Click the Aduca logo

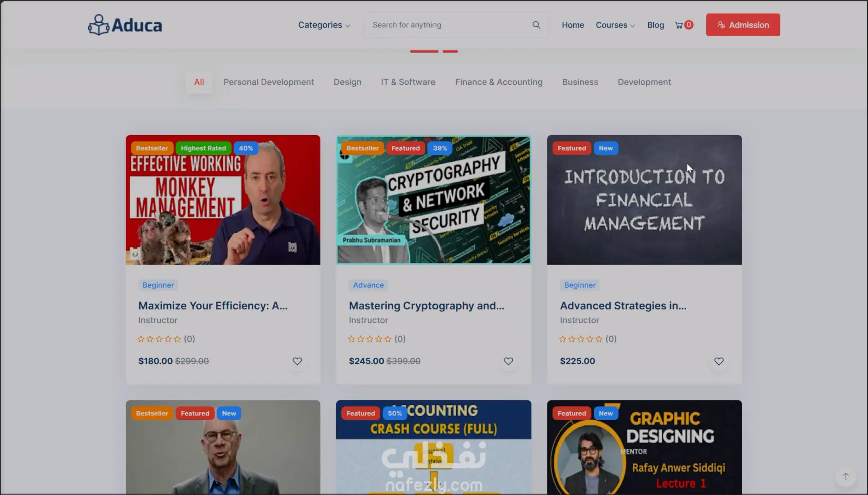[x=125, y=25]
